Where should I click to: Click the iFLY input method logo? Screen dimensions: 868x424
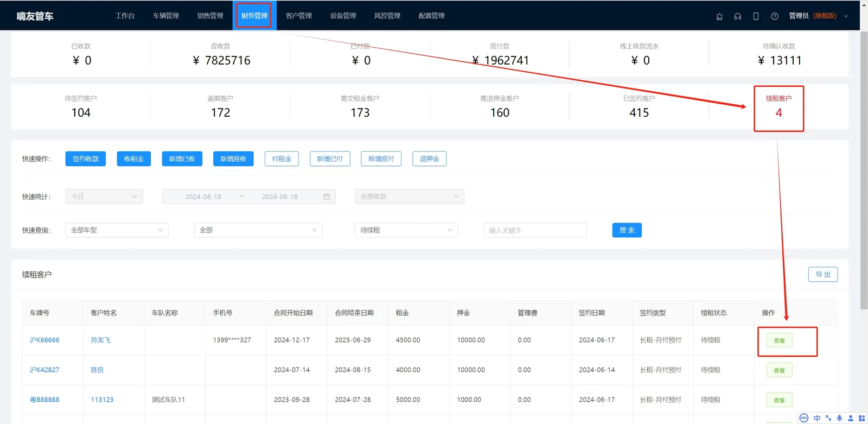(804, 418)
